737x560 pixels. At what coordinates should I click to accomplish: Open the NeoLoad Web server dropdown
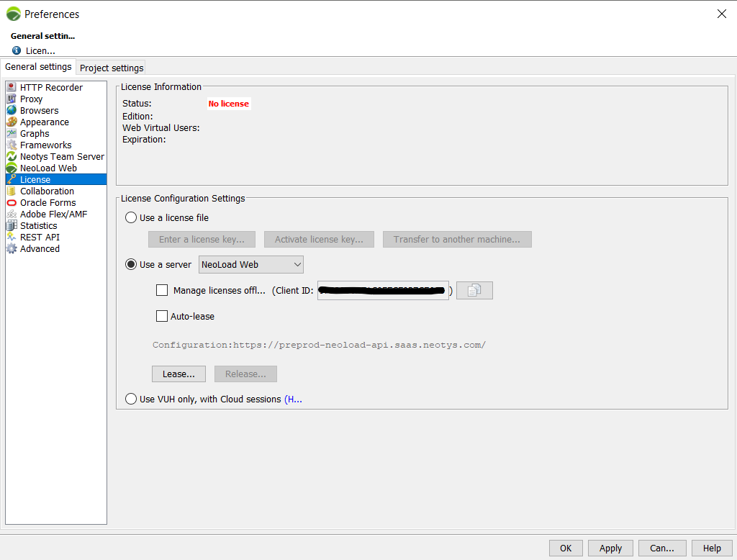coord(251,264)
